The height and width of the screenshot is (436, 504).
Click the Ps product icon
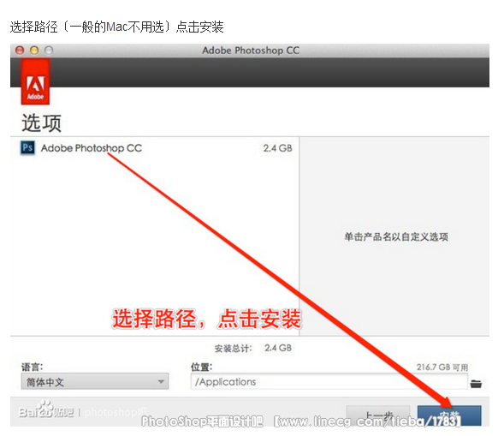click(x=27, y=147)
